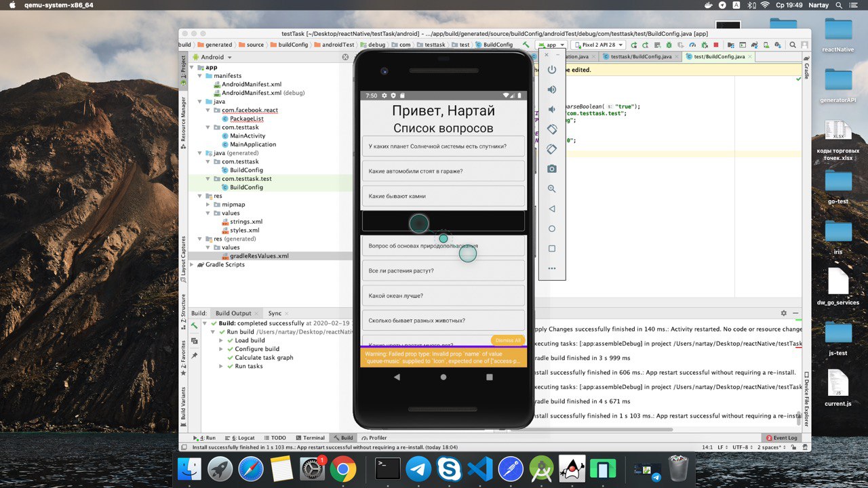
Task: Click emulator Back triangle in side panel
Action: [x=552, y=209]
